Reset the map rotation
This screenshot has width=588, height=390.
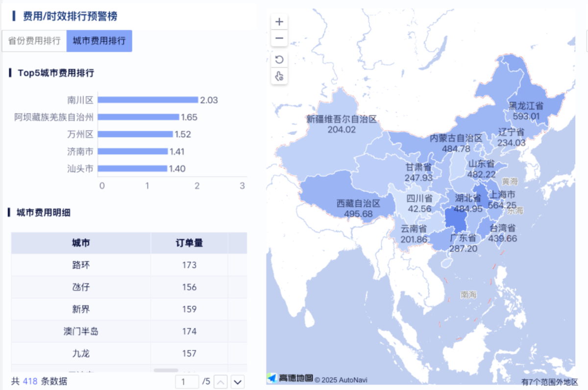point(279,59)
